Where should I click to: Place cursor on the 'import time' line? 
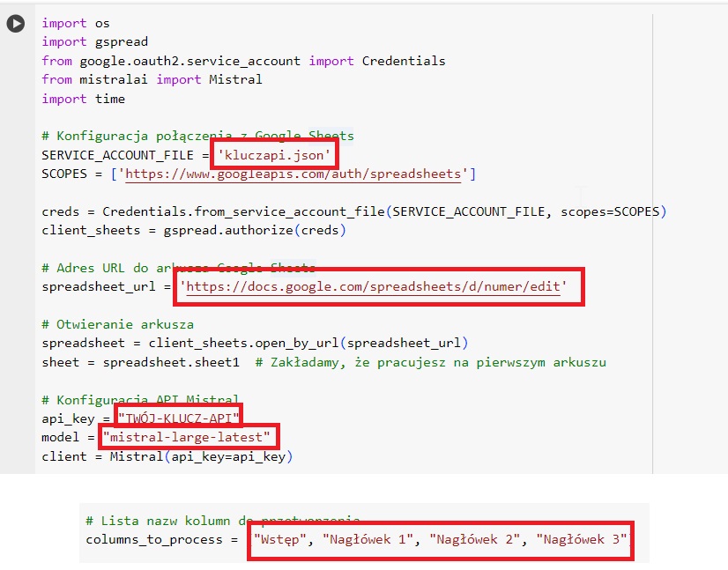[83, 99]
